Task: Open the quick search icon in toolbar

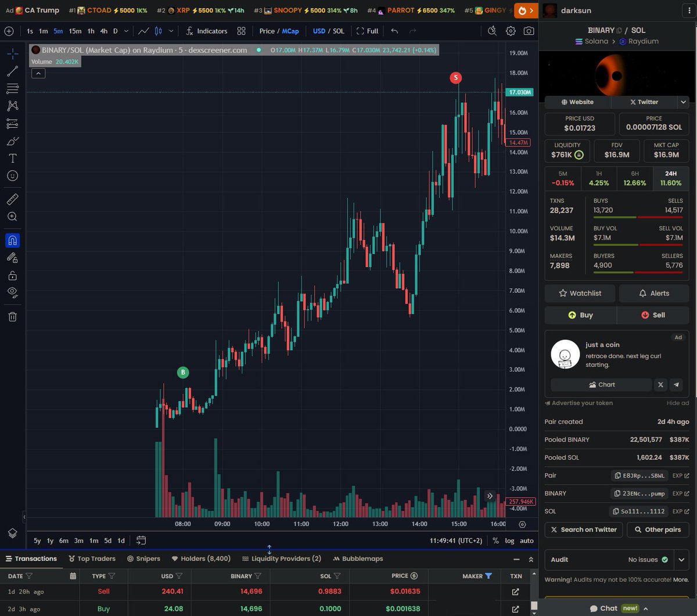Action: pyautogui.click(x=492, y=31)
